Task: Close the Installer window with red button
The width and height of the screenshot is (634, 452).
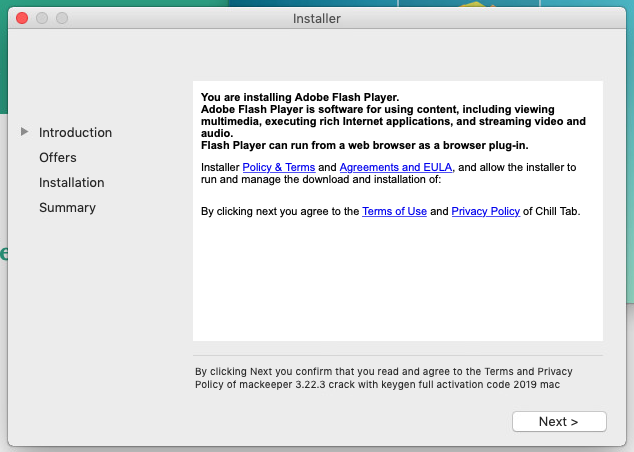Action: (22, 18)
